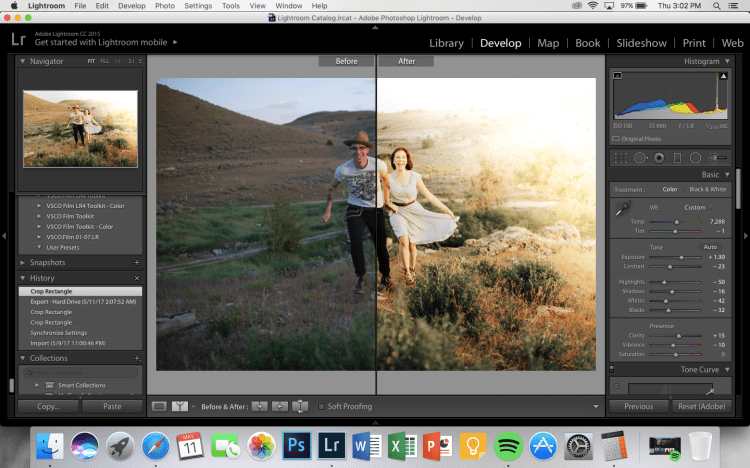
Task: Pick the Radial Filter tool
Action: point(695,157)
